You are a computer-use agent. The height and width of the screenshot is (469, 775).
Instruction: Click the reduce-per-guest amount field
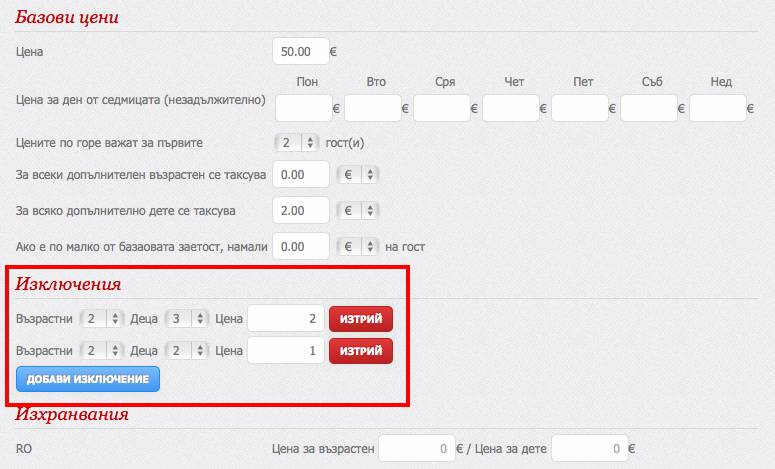click(301, 247)
